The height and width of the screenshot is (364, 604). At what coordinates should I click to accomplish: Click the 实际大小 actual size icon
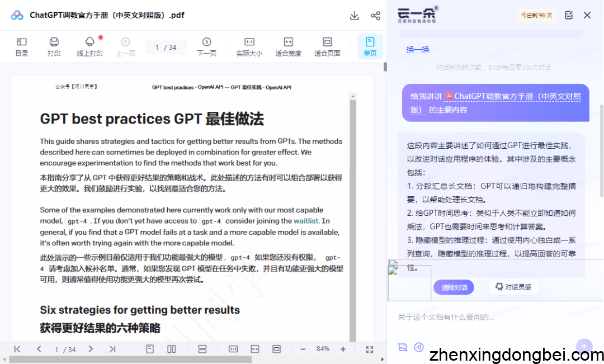248,46
